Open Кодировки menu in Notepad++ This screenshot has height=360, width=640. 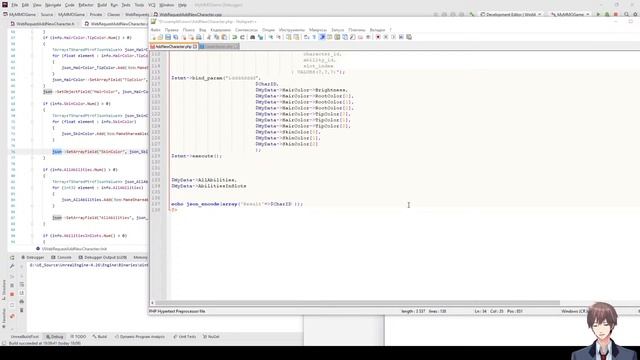tap(220, 30)
